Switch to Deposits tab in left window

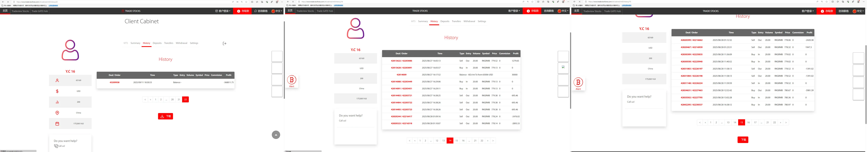(157, 43)
